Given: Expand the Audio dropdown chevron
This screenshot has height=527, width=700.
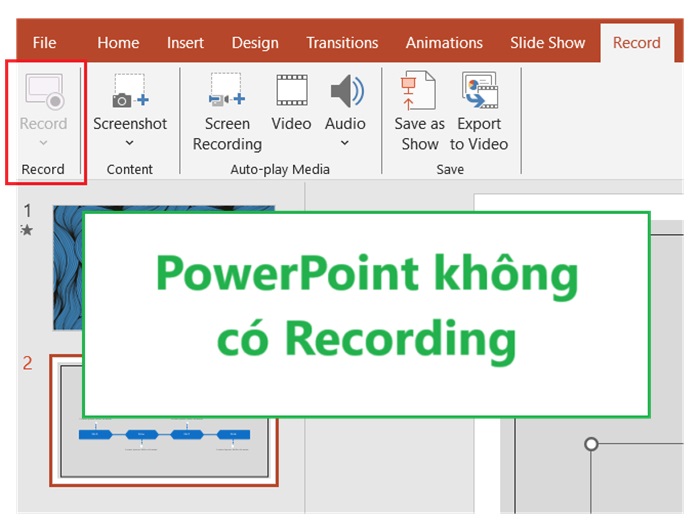Looking at the screenshot, I should coord(345,143).
